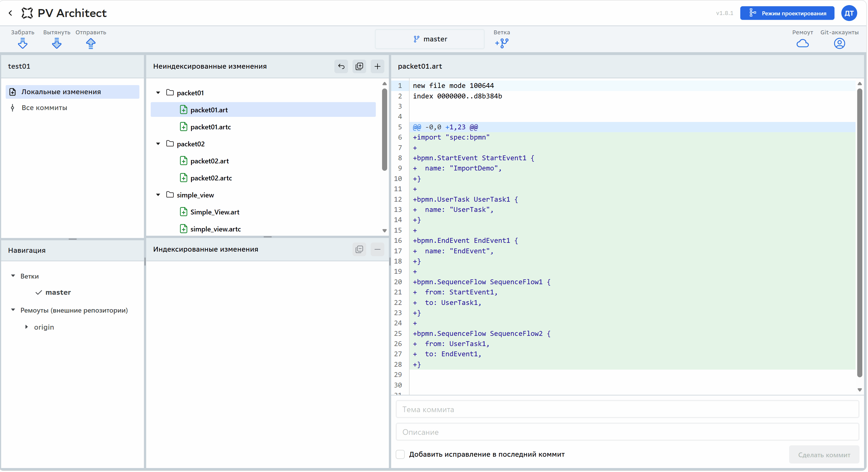Viewport: 868px width, 472px height.
Task: Click diff hunk header '@@ -0,0 +1,23 @@'
Action: click(445, 127)
